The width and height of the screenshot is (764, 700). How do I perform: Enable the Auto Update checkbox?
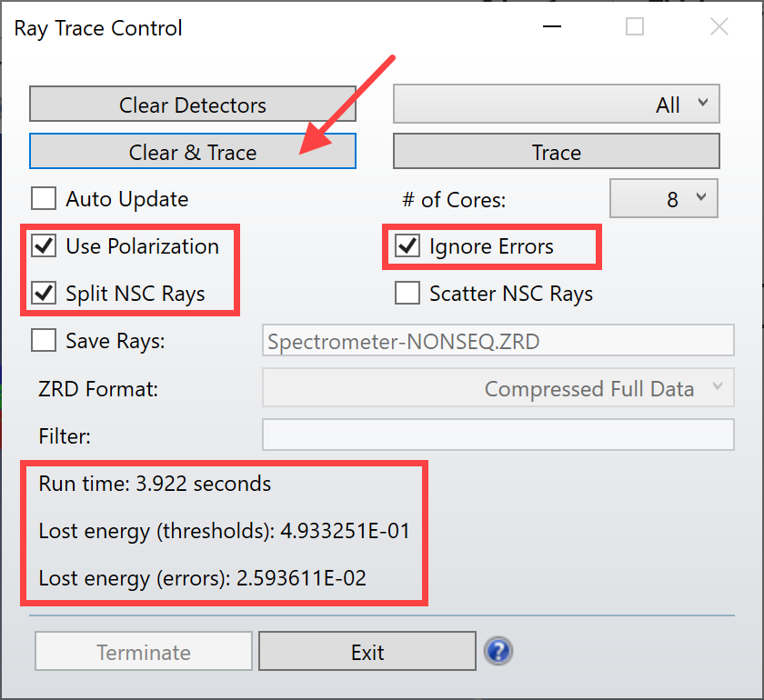click(44, 199)
